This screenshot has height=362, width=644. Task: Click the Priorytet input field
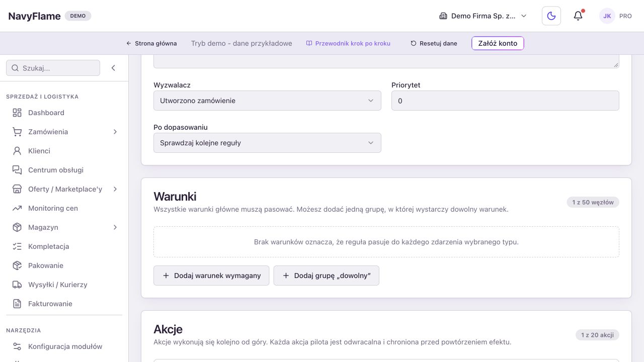click(x=505, y=101)
